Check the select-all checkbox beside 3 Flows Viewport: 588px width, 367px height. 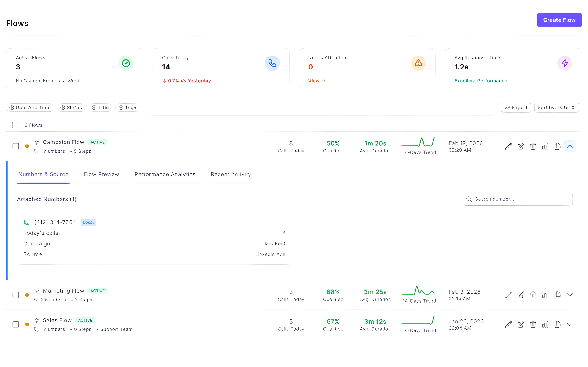(x=15, y=125)
